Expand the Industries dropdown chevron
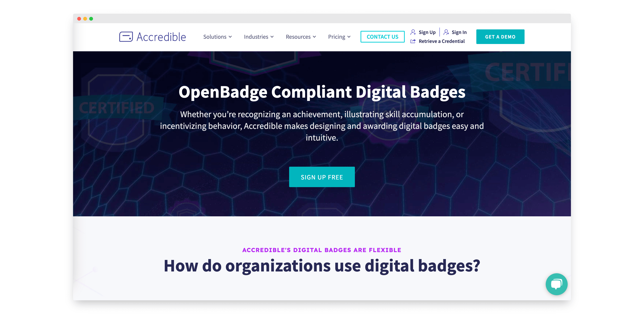 tap(272, 37)
